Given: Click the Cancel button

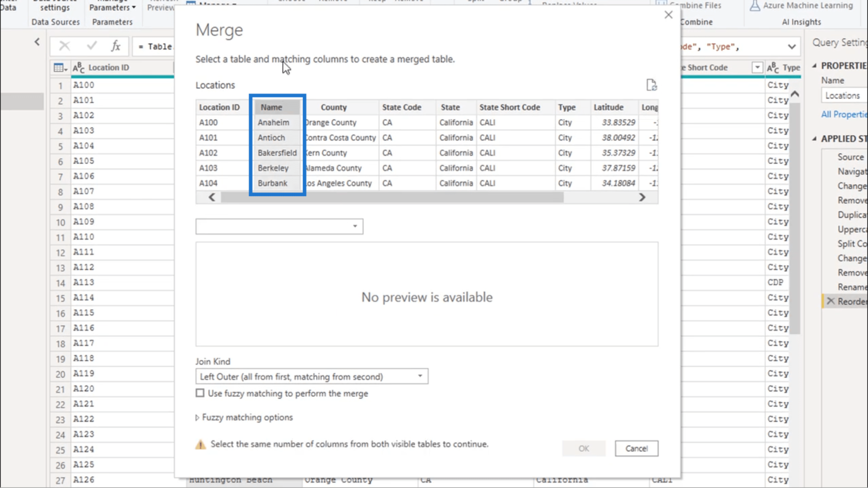Looking at the screenshot, I should pos(637,448).
